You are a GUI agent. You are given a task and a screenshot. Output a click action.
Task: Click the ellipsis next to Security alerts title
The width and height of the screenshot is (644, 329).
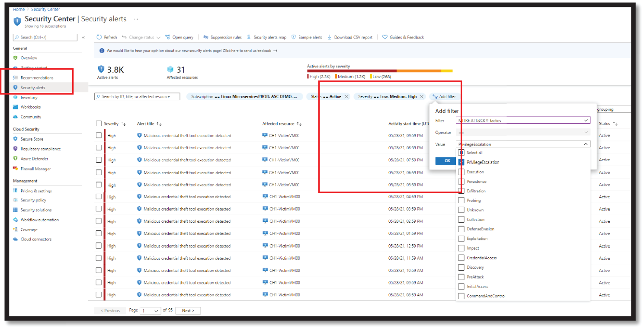coord(136,19)
